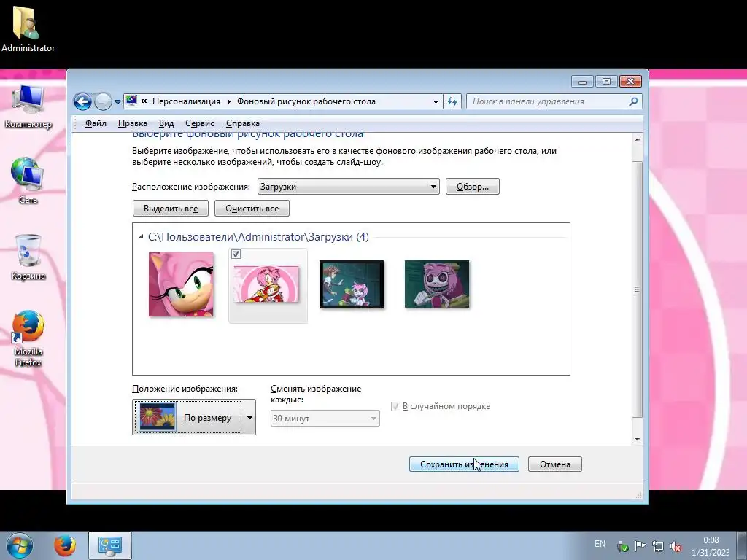747x560 pixels.
Task: Select the dark scene thumbnail with two characters
Action: (x=352, y=284)
